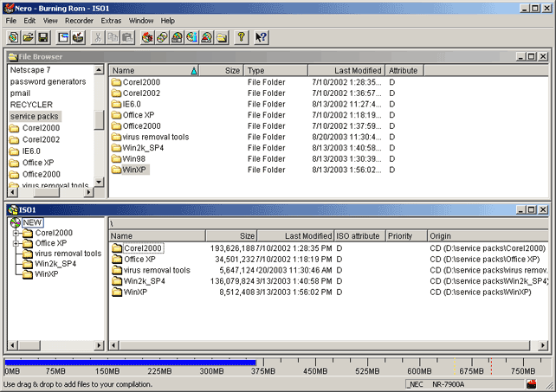Open the Extras menu
This screenshot has height=392, width=556.
tap(111, 21)
